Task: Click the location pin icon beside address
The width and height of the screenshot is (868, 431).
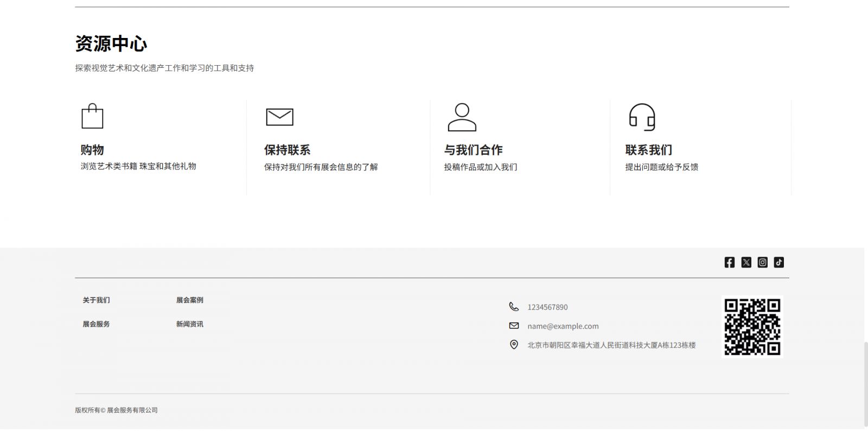Action: click(x=514, y=345)
